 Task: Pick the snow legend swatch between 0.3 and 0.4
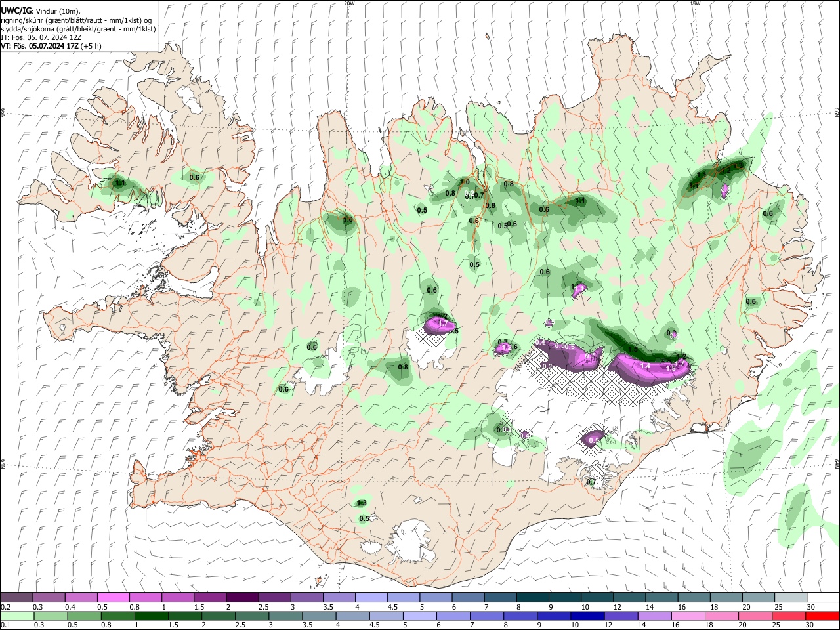point(49,597)
